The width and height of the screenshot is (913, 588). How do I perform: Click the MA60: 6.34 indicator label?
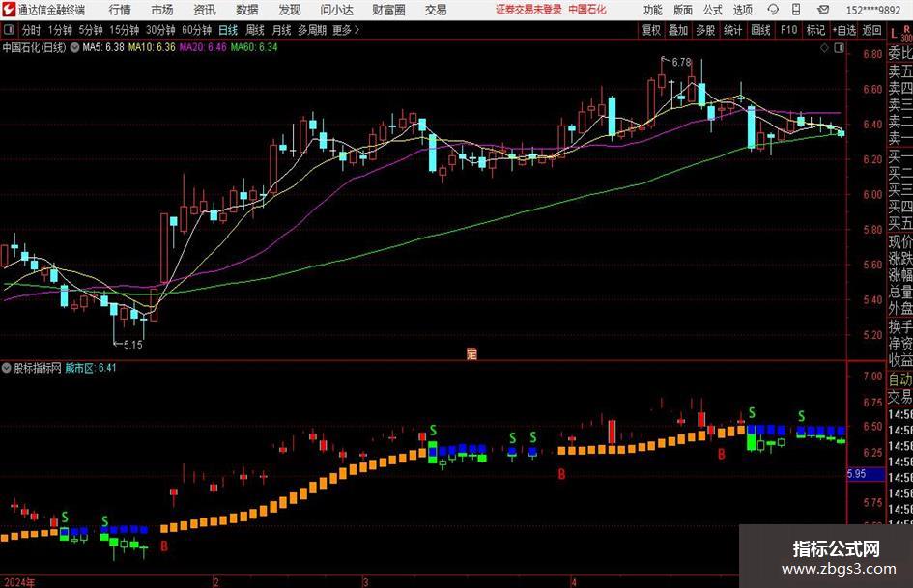coord(254,47)
